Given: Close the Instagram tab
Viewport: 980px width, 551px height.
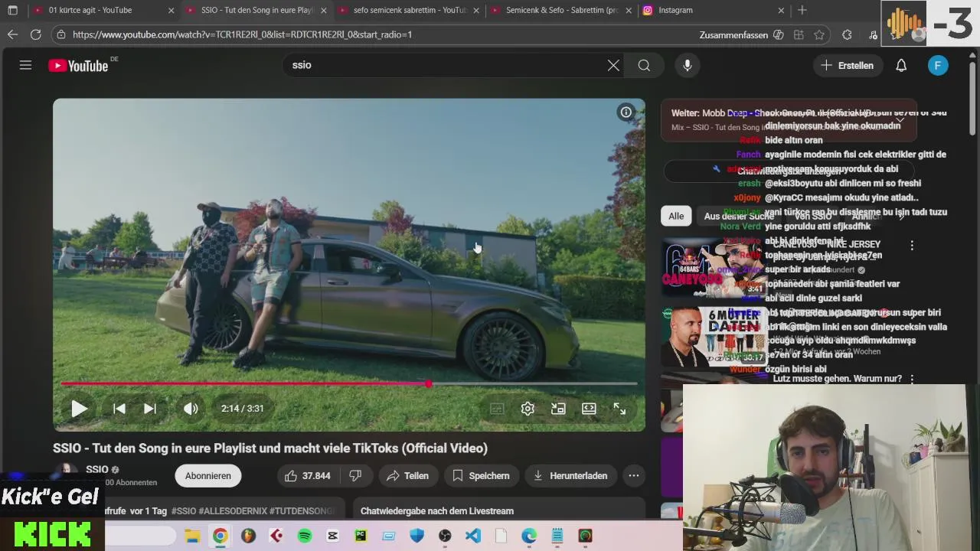Looking at the screenshot, I should pos(781,10).
